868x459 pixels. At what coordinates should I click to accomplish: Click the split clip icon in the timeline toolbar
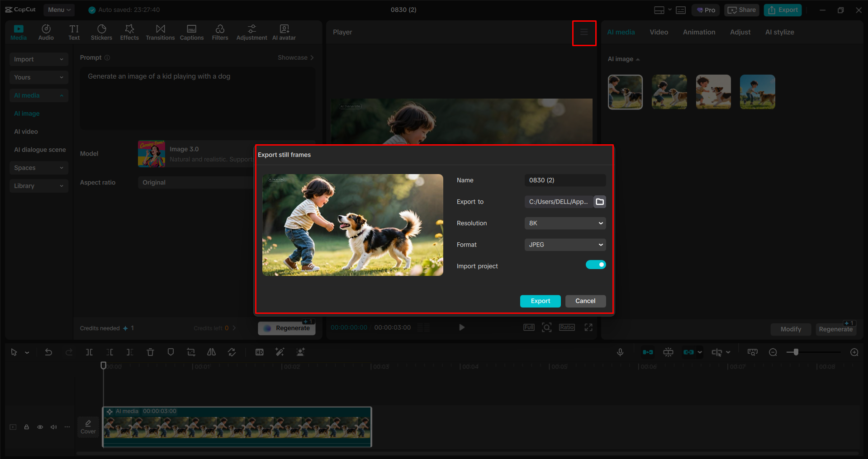(x=89, y=352)
